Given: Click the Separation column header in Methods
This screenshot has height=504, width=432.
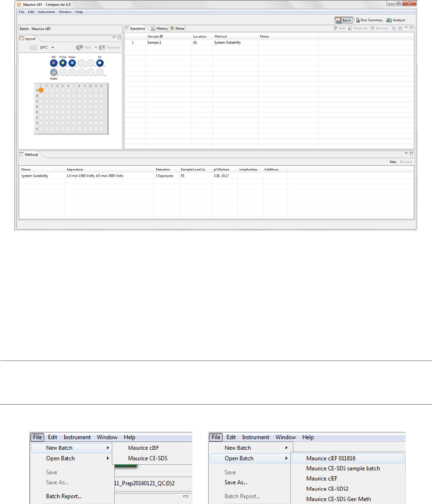Looking at the screenshot, I should tap(109, 169).
